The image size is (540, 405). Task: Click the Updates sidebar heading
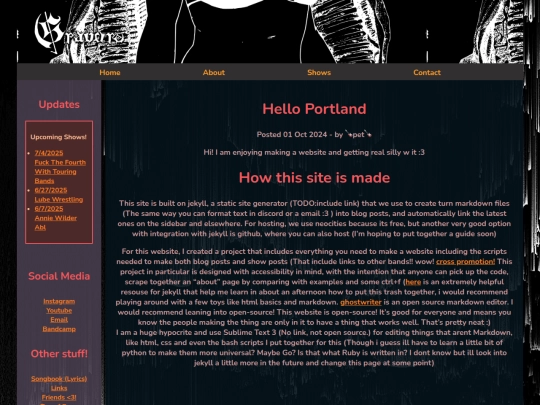point(59,104)
